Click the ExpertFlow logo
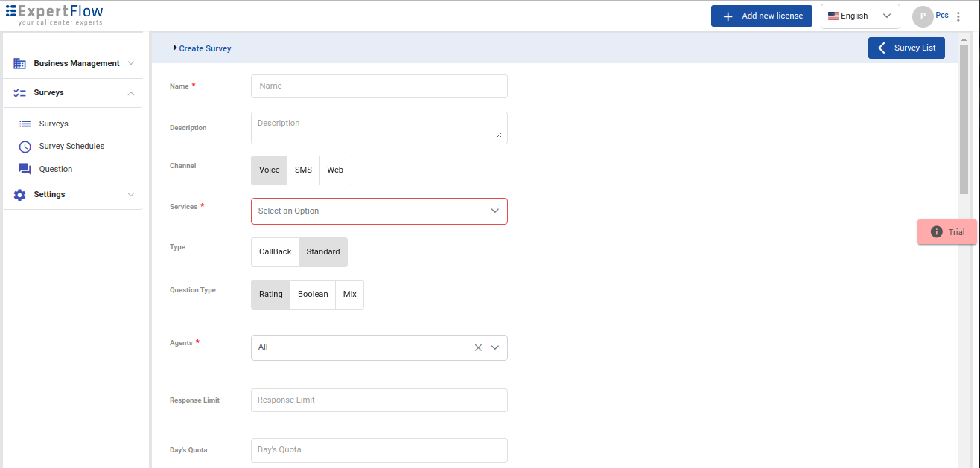 click(x=54, y=15)
